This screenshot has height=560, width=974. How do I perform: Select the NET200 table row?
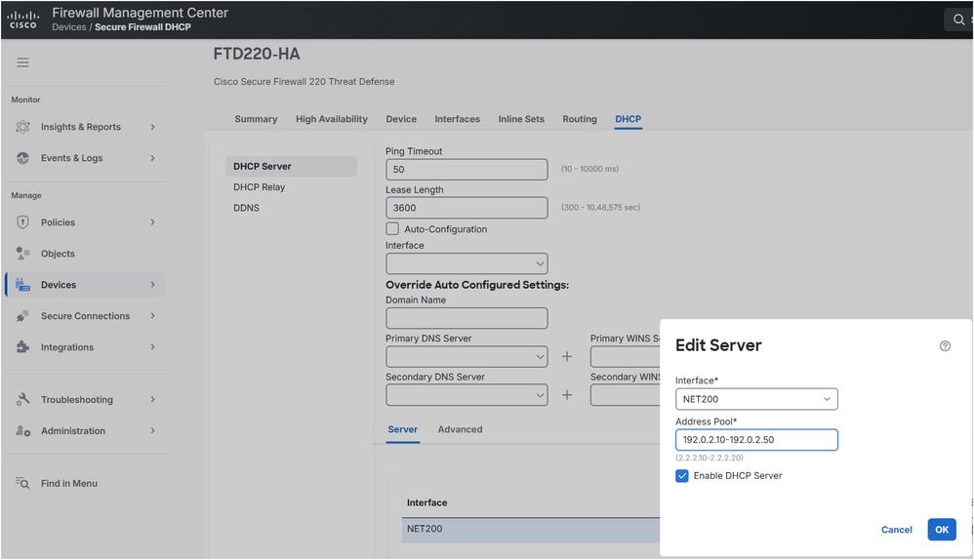click(531, 530)
